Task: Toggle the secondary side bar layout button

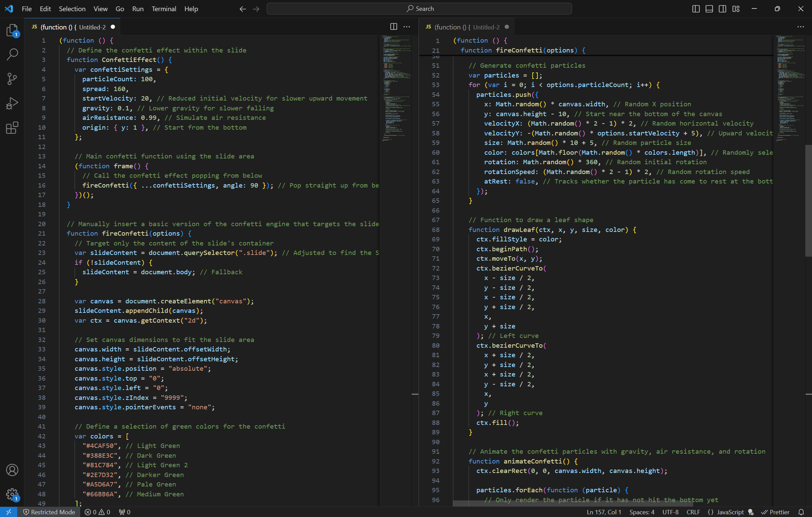Action: point(722,9)
